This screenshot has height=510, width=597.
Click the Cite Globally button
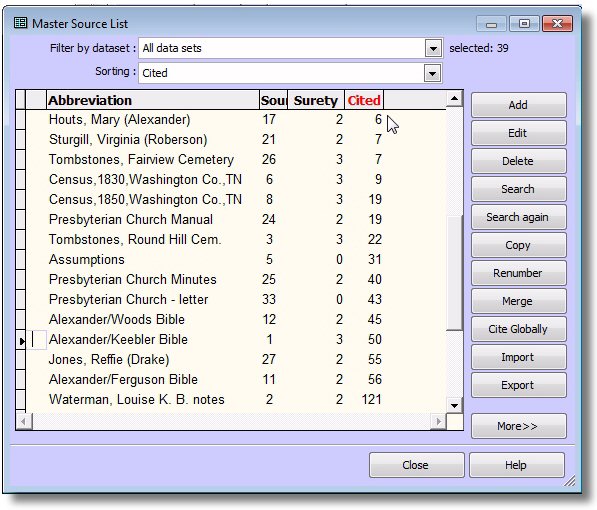519,329
